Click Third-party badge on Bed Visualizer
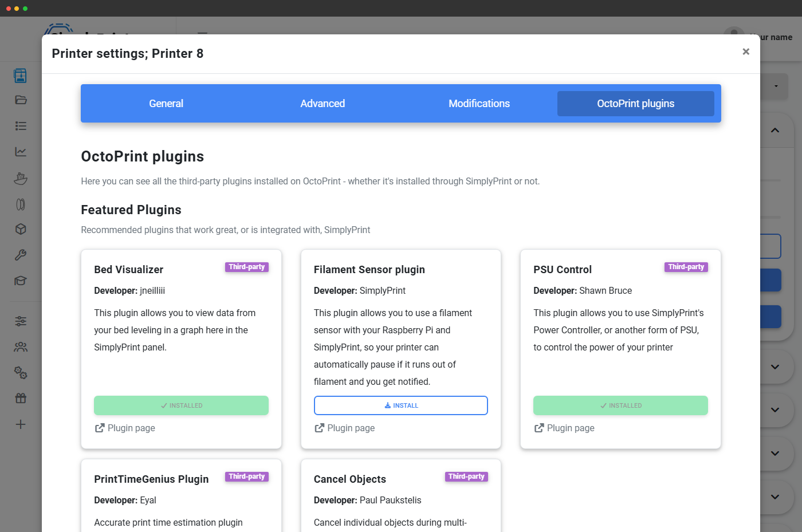The width and height of the screenshot is (802, 532). [x=247, y=267]
